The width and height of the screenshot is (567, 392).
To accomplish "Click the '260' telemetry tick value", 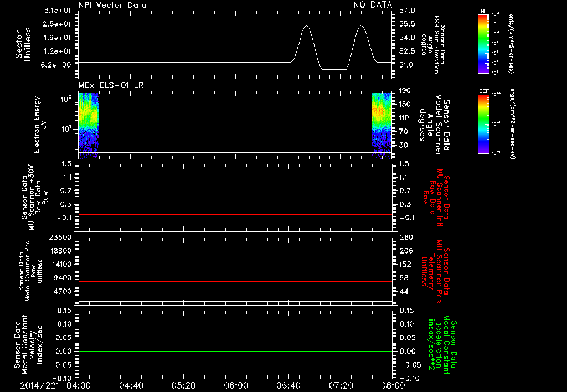I will pos(406,238).
